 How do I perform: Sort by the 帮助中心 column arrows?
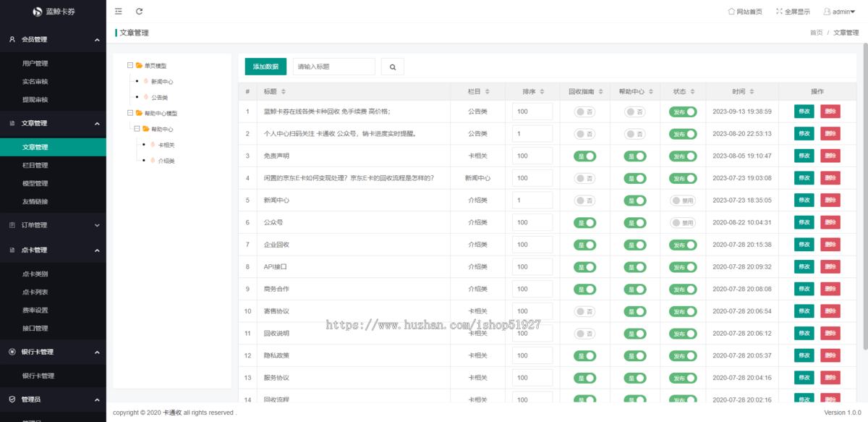click(652, 92)
